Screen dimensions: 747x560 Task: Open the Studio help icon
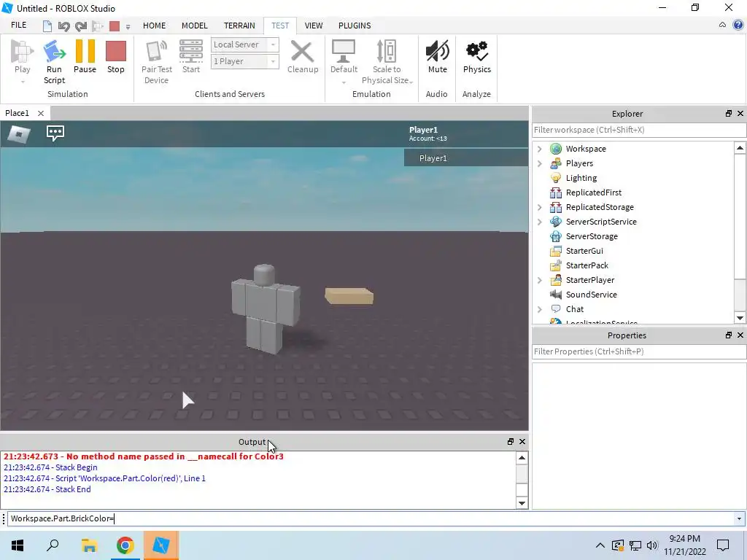pyautogui.click(x=738, y=26)
